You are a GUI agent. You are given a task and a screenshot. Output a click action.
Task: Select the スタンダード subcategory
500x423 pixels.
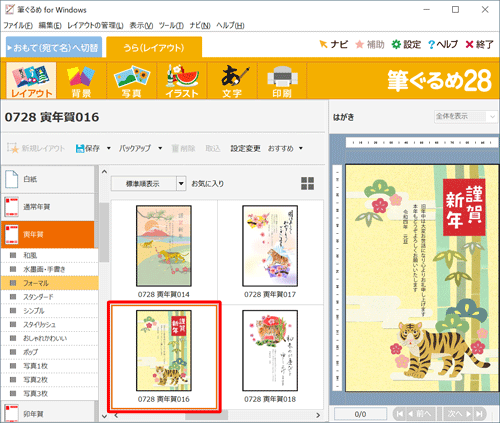click(50, 297)
